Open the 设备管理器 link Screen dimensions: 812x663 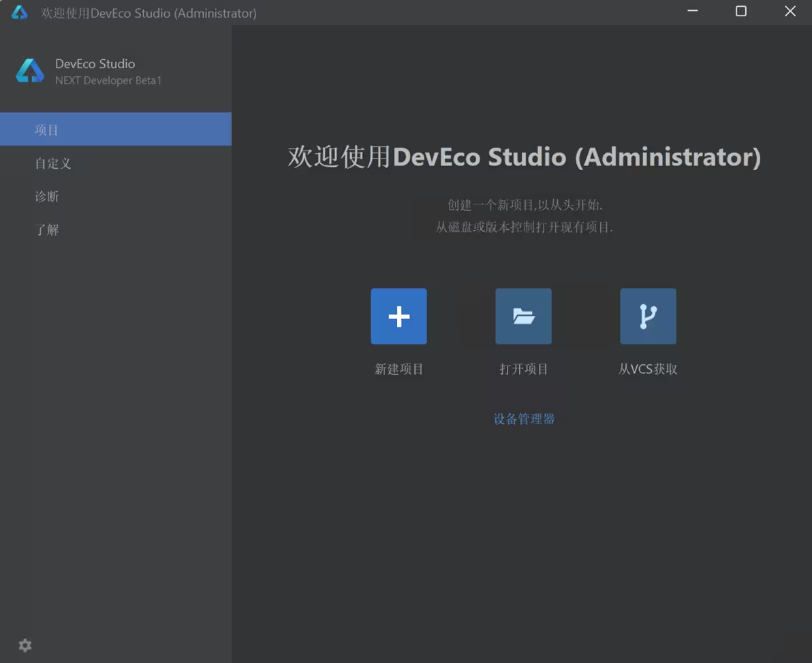tap(524, 419)
